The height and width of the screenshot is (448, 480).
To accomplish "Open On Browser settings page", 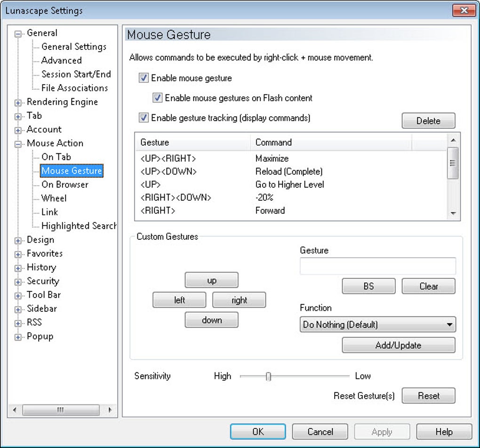I will (x=65, y=184).
